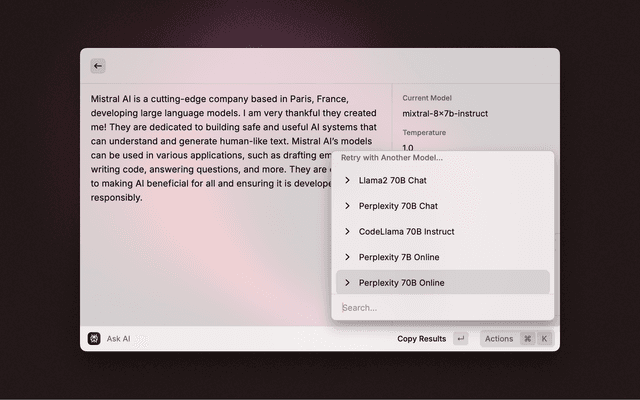Expand chevron next to Perplexity 70B Online
Image resolution: width=640 pixels, height=400 pixels.
(347, 282)
